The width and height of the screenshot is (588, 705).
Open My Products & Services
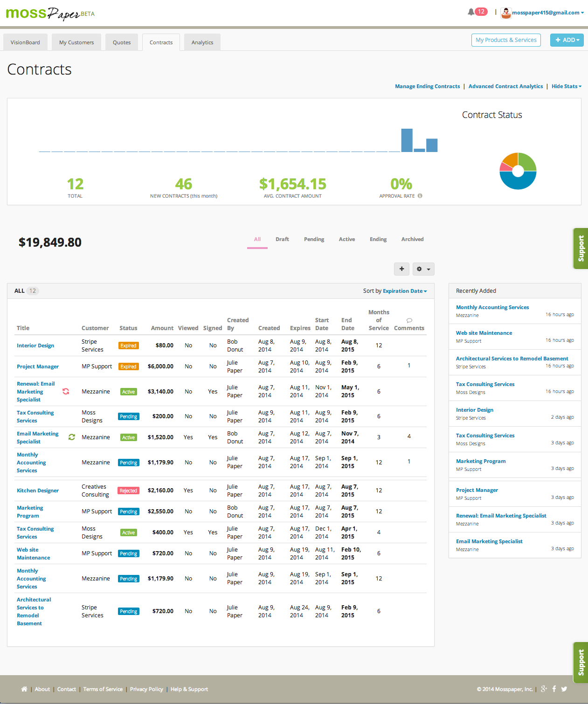pyautogui.click(x=506, y=40)
